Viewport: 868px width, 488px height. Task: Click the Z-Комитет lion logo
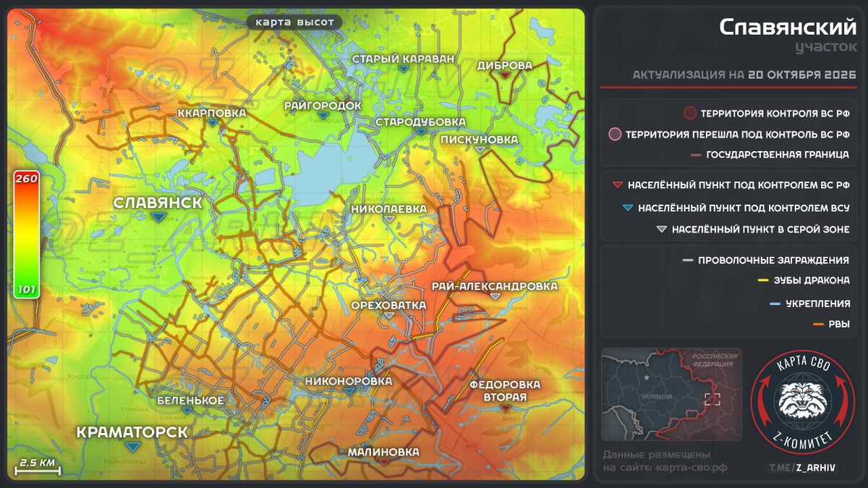tap(803, 402)
